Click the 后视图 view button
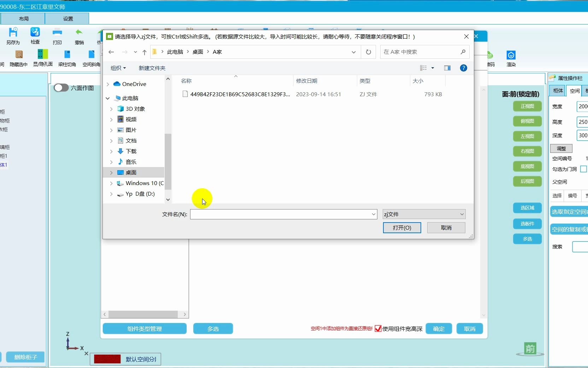The width and height of the screenshot is (588, 368). (x=527, y=181)
